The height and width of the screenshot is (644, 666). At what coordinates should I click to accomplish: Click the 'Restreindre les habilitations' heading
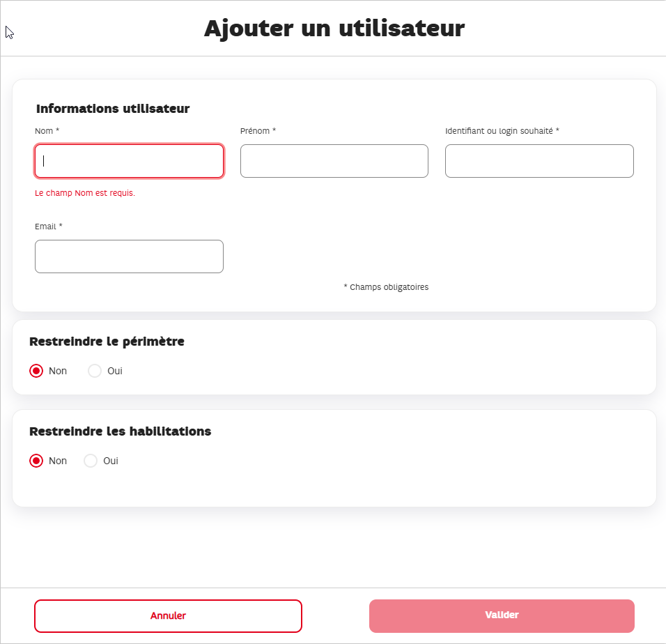pos(121,431)
